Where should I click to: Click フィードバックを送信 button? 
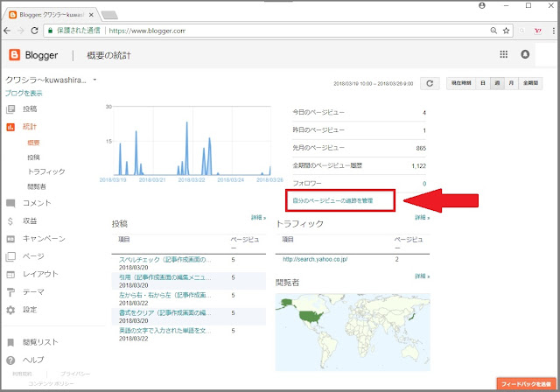[x=526, y=384]
